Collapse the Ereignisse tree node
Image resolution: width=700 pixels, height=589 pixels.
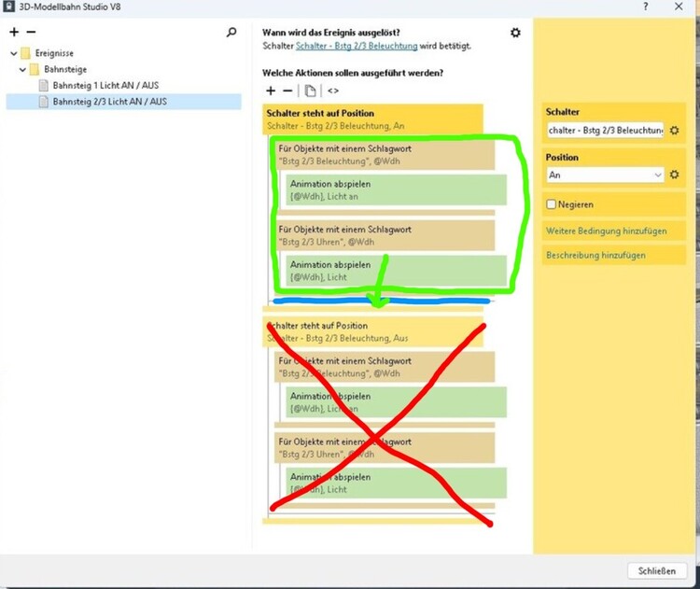tap(14, 53)
